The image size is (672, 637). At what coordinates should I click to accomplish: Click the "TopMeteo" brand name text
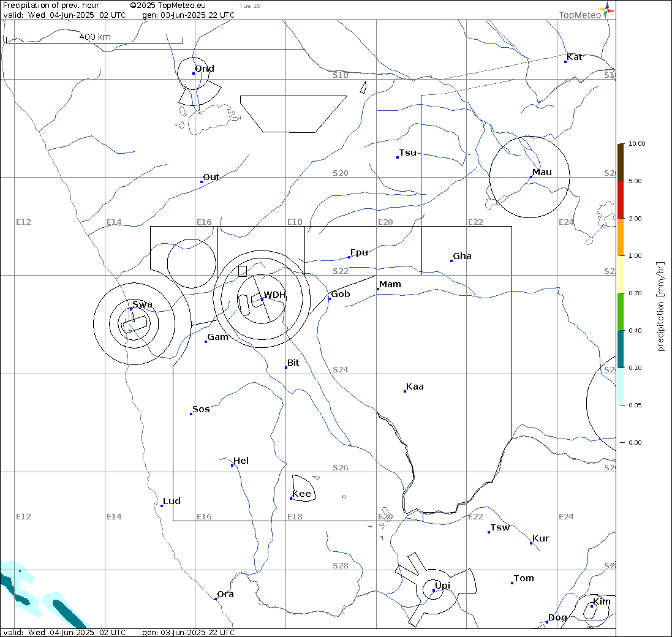(x=580, y=15)
